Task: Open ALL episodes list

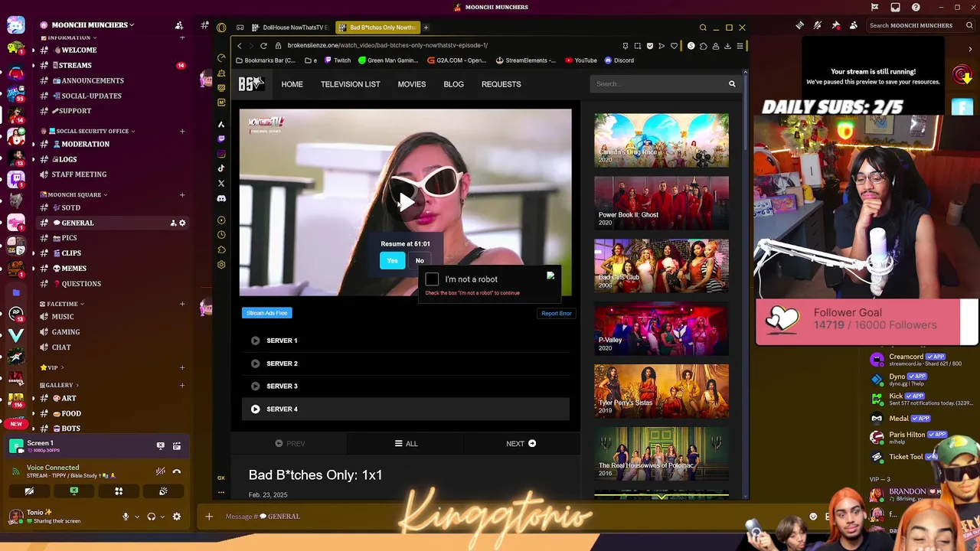Action: point(406,444)
